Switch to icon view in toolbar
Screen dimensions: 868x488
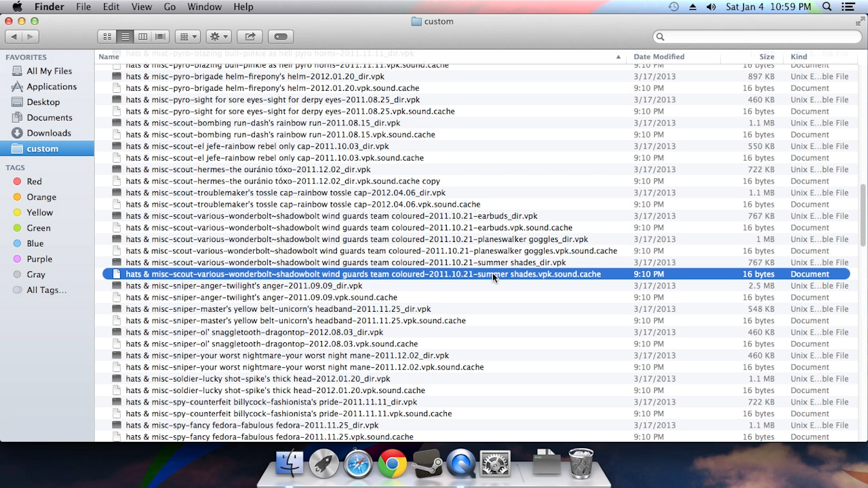click(x=107, y=37)
